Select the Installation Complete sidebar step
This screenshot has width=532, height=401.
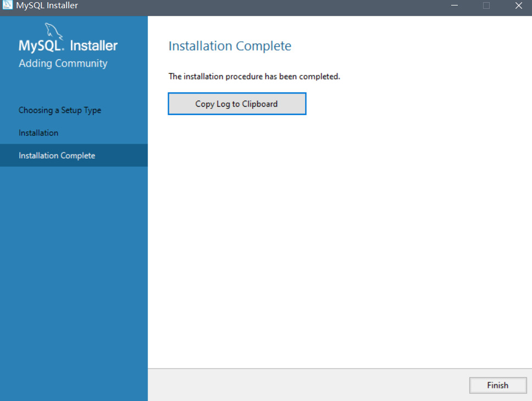[x=74, y=155]
